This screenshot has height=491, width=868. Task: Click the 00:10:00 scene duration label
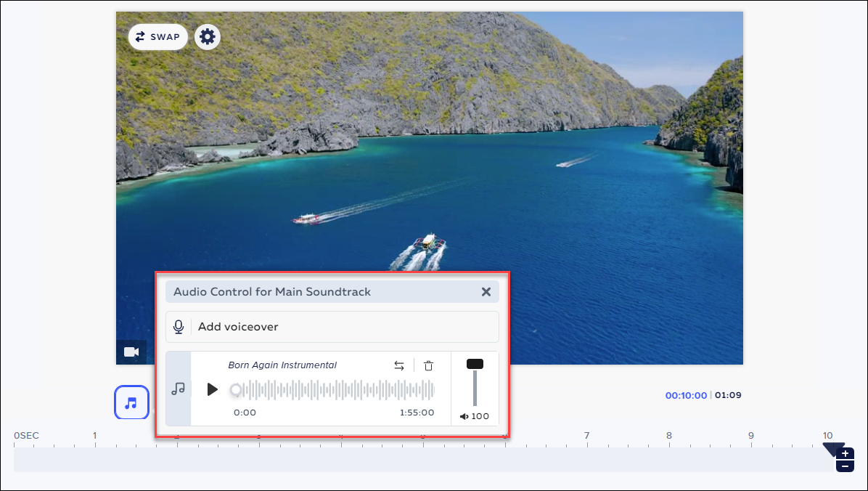click(686, 396)
